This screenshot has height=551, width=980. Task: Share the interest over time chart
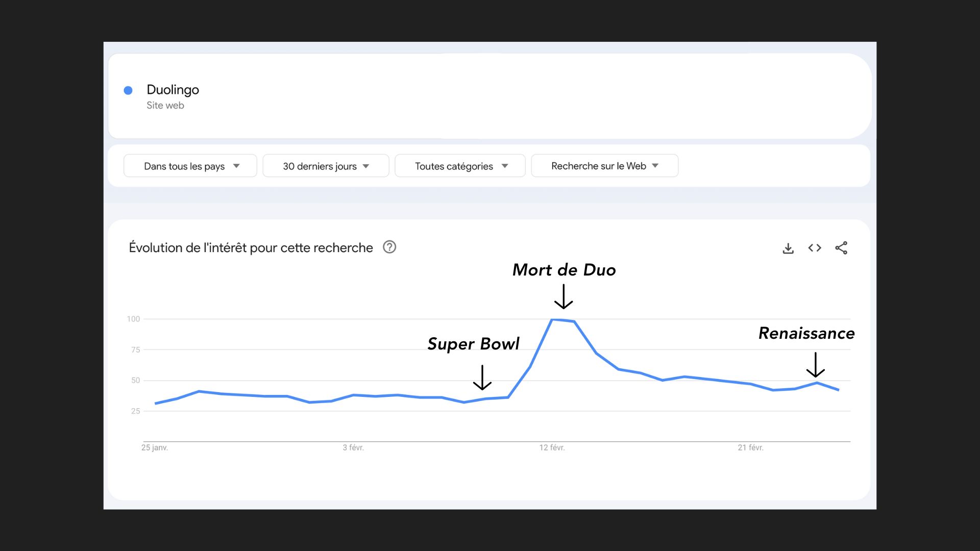(841, 248)
